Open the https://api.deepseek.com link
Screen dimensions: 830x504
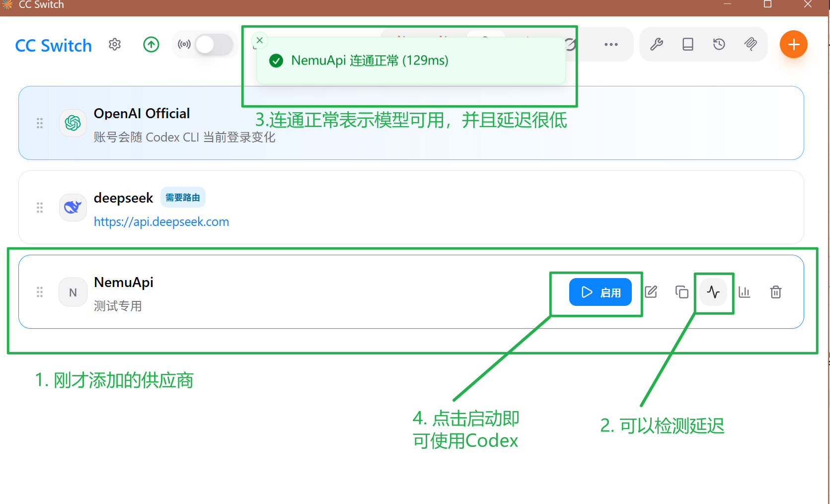[x=161, y=221]
